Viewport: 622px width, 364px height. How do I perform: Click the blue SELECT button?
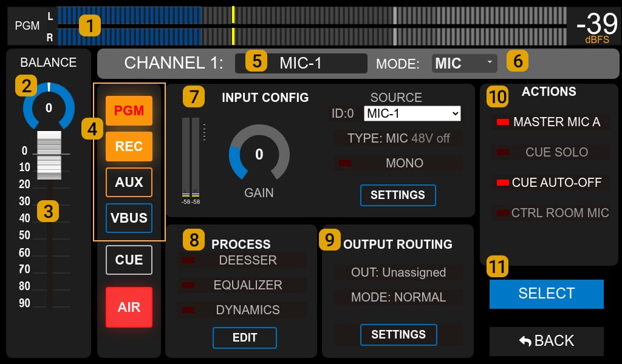tap(546, 294)
